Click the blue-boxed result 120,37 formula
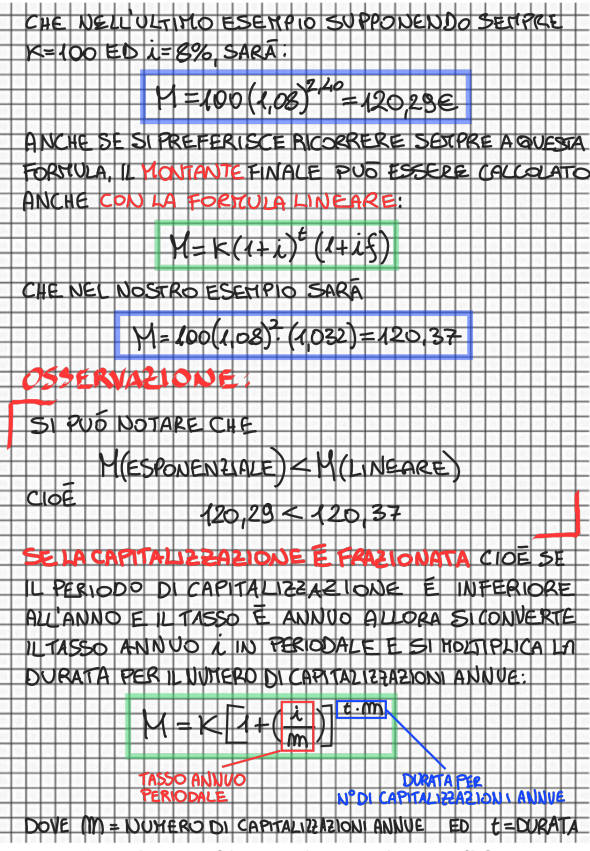 click(294, 335)
